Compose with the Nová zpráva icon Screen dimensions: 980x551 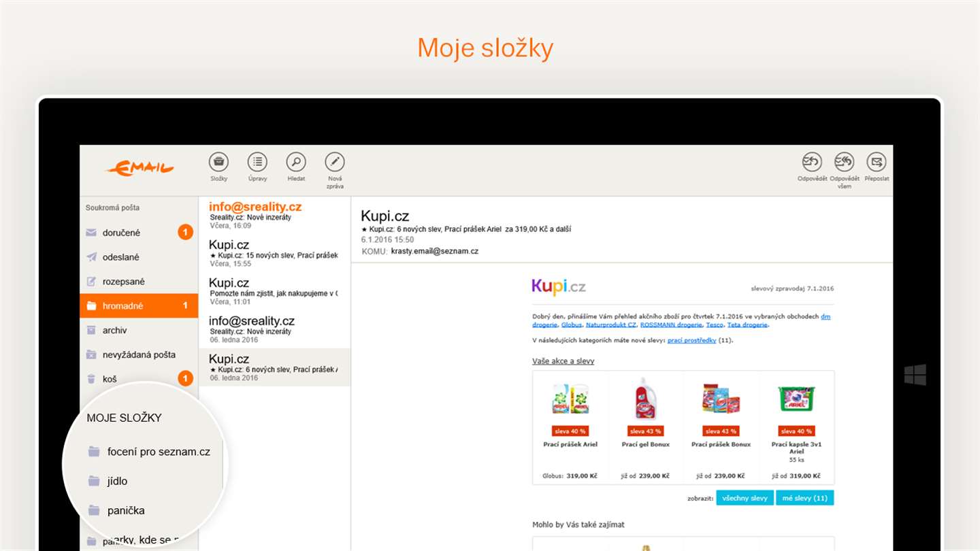click(335, 162)
